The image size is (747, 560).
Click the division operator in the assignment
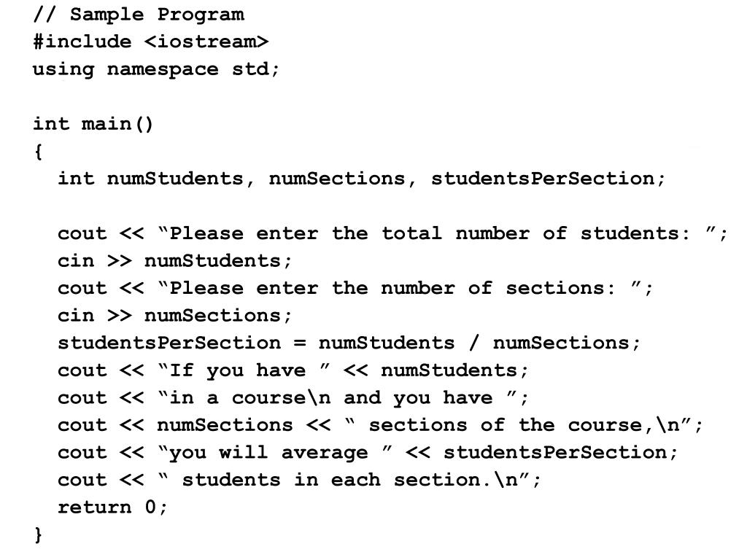click(473, 343)
